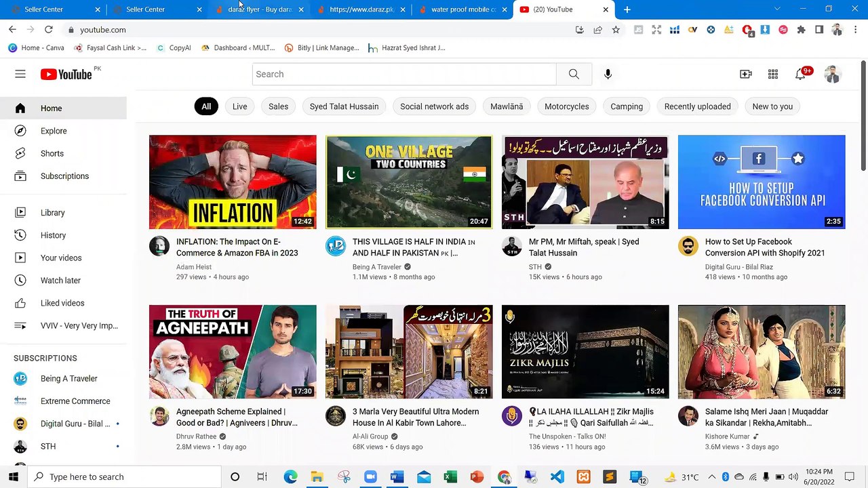Click the YouTube search input field
The height and width of the screenshot is (488, 868).
point(404,74)
